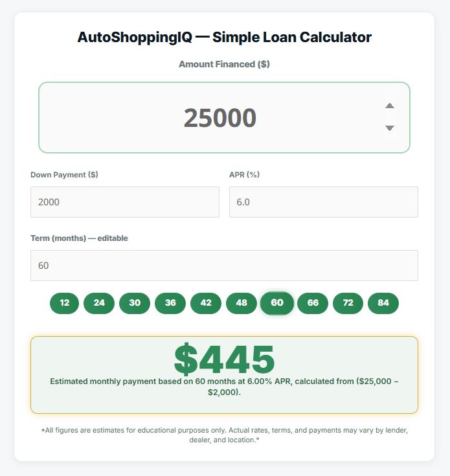The height and width of the screenshot is (476, 450).
Task: Focus the APR percentage field
Action: [x=323, y=202]
